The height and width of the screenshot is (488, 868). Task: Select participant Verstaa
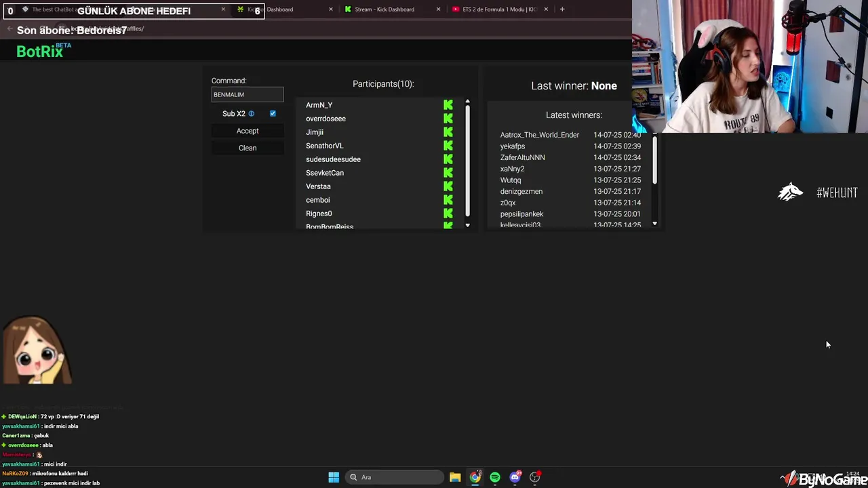tap(318, 186)
